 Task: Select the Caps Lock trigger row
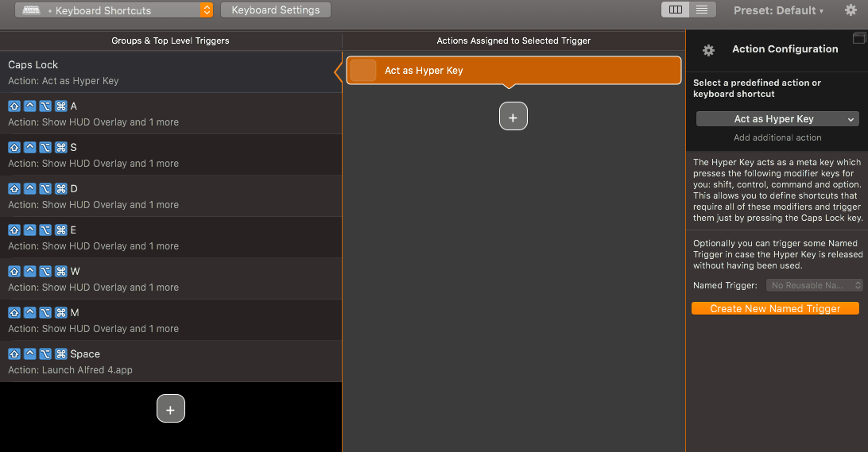pyautogui.click(x=171, y=72)
